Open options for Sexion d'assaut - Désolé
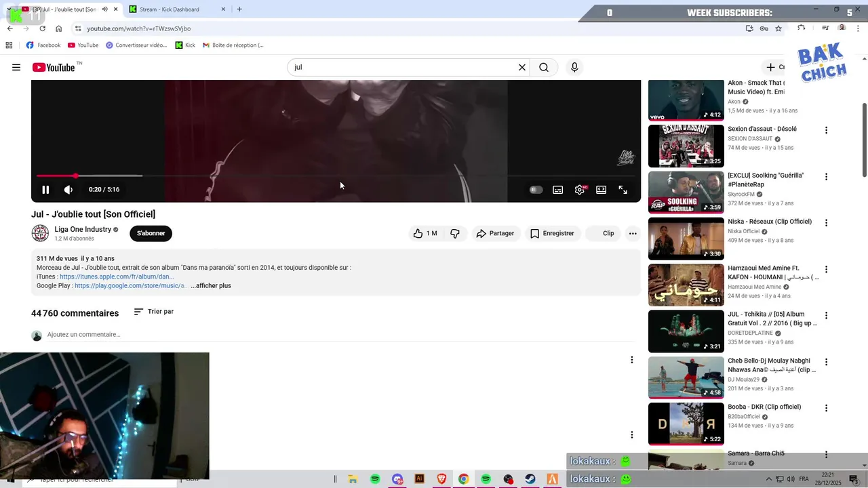Viewport: 868px width, 488px height. point(826,130)
